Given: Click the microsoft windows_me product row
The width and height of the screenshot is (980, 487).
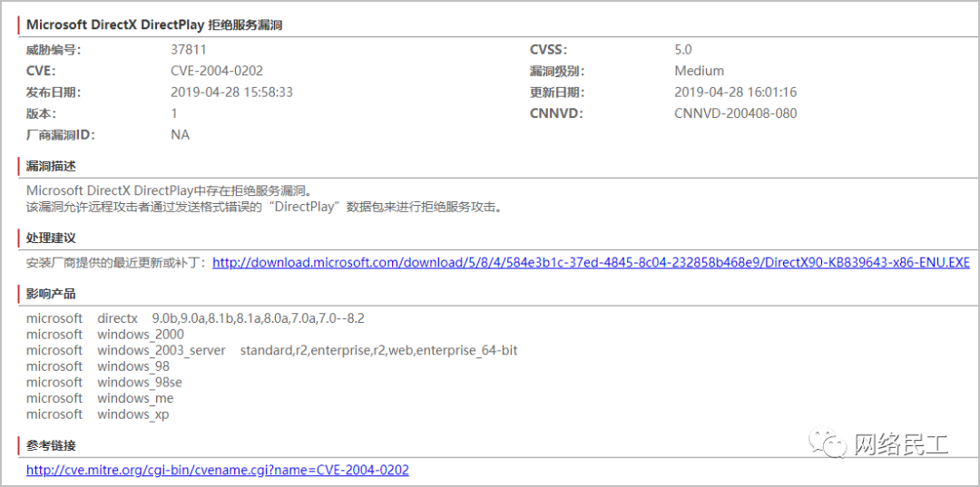Looking at the screenshot, I should pyautogui.click(x=100, y=398).
